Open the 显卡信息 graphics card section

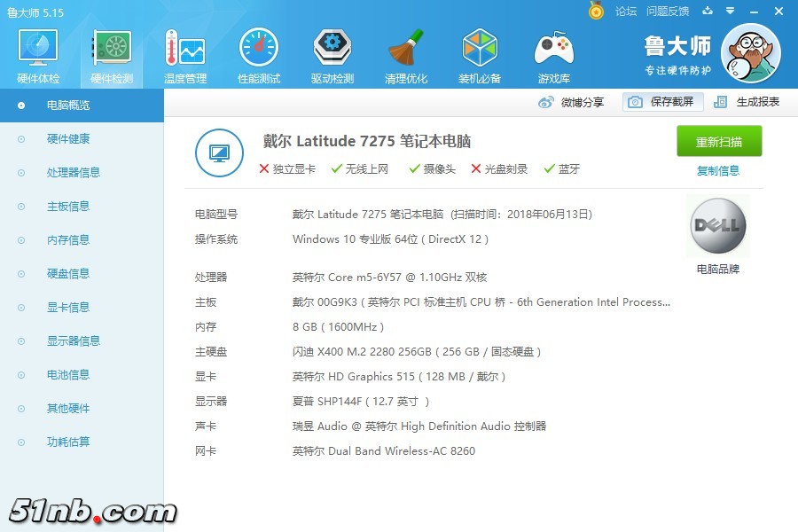pyautogui.click(x=71, y=307)
